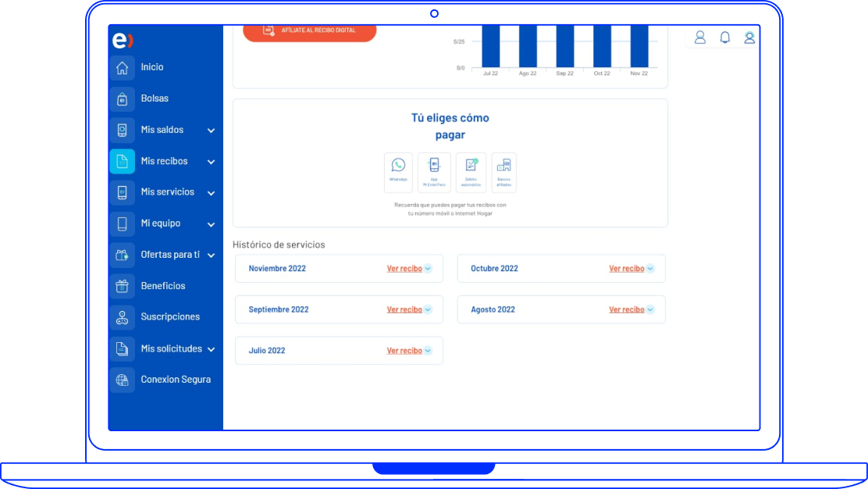Select Bancos afiliados payment option
868x489 pixels.
pos(503,172)
